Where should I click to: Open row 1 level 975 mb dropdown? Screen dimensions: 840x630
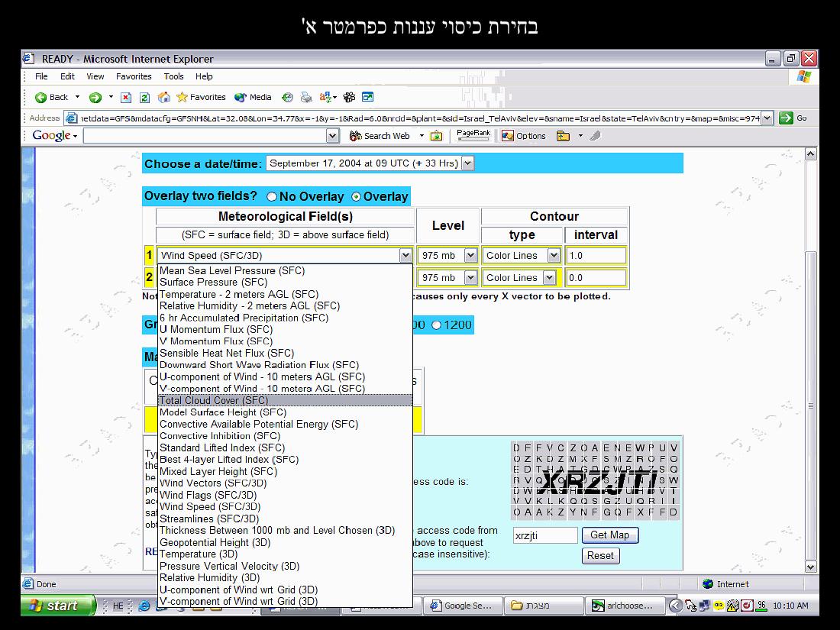[x=470, y=256]
